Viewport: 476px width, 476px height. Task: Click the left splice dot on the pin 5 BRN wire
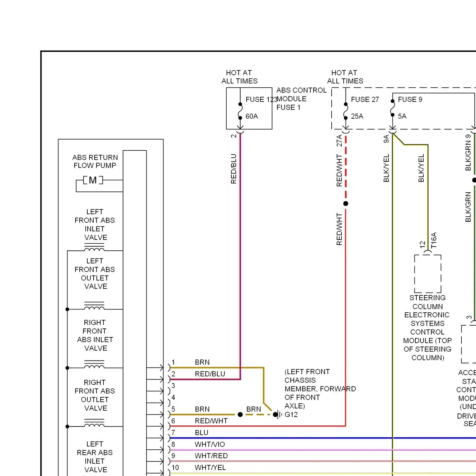[x=240, y=414]
